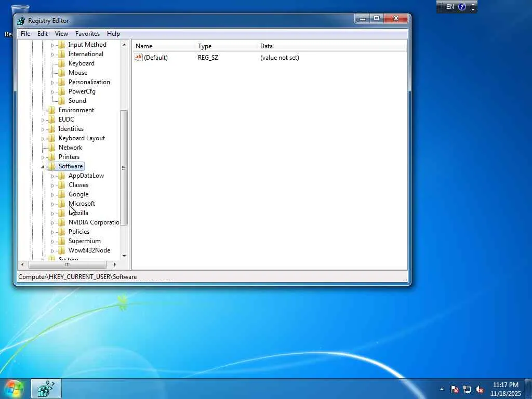Select the Wow6432Node key label
Screen dimensions: 532x399
(89, 250)
